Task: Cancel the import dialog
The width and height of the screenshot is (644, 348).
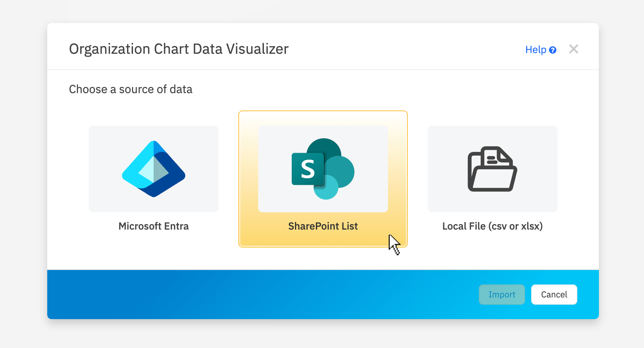Action: point(554,295)
